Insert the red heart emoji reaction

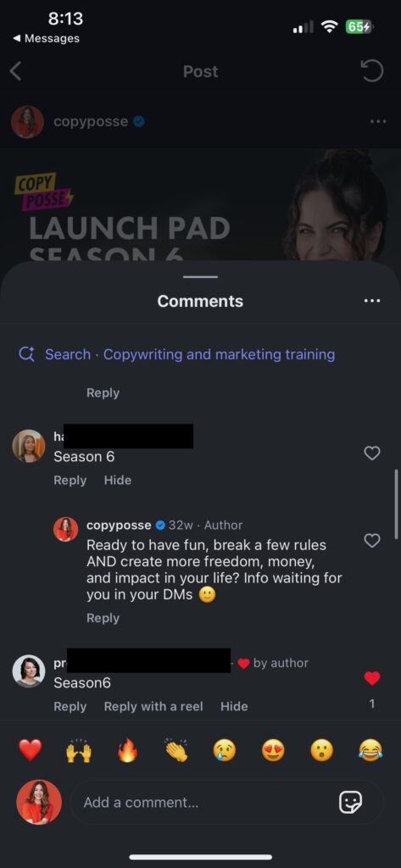point(30,751)
